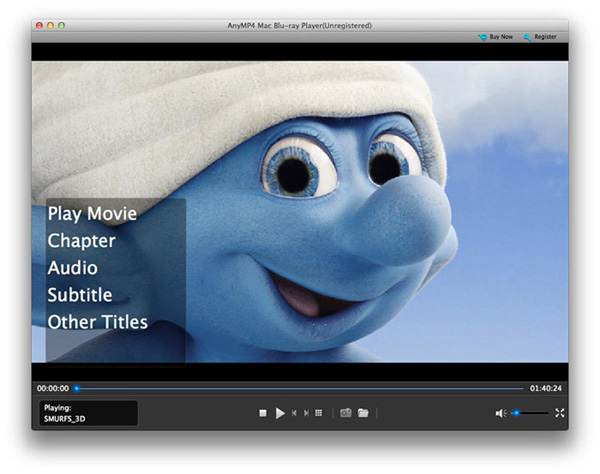Click the Playing SMURFS_3D info box
Screen dimensions: 600x474
88,413
